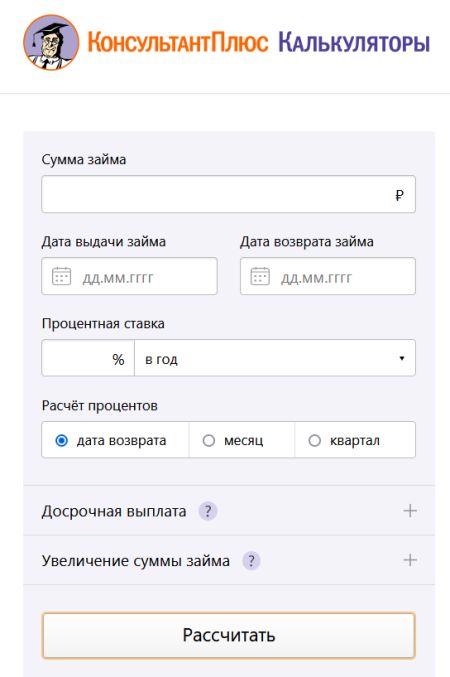Click the ConsultantPlus professor logo icon
Image resolution: width=450 pixels, height=677 pixels.
tap(51, 42)
